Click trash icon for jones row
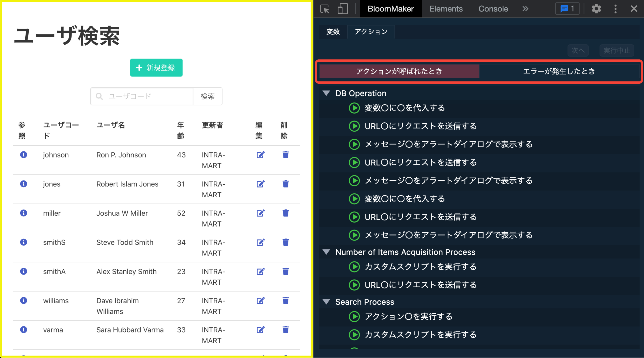This screenshot has height=358, width=644. click(x=286, y=184)
